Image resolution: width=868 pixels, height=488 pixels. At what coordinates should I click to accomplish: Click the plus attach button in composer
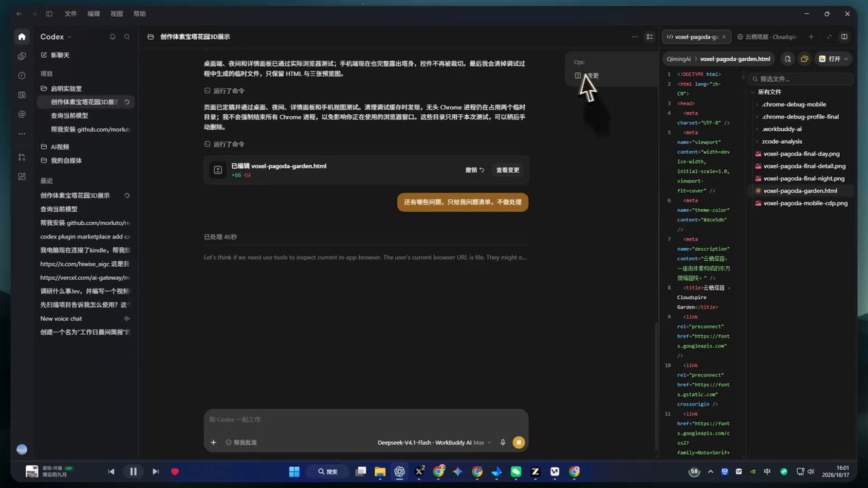pos(213,442)
